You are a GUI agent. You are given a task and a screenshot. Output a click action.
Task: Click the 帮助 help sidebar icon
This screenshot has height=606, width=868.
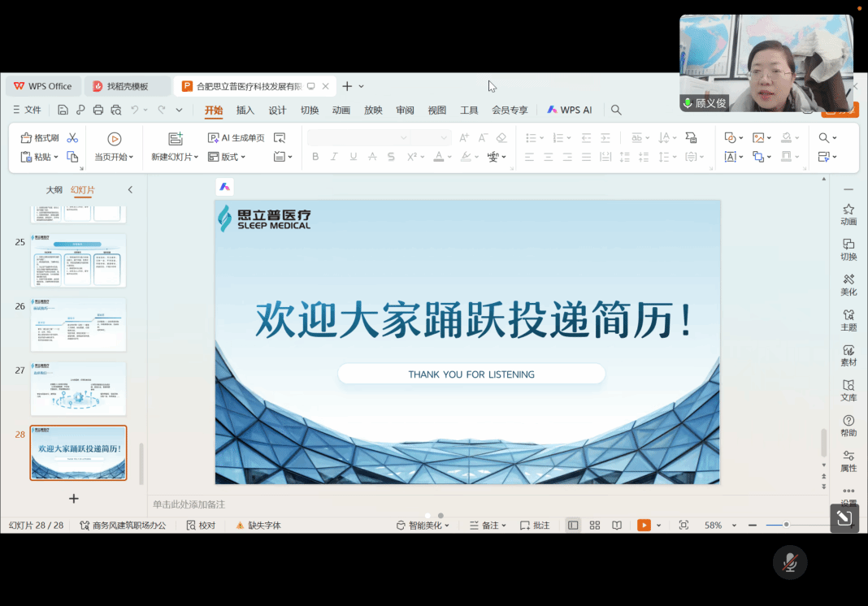[x=848, y=426]
